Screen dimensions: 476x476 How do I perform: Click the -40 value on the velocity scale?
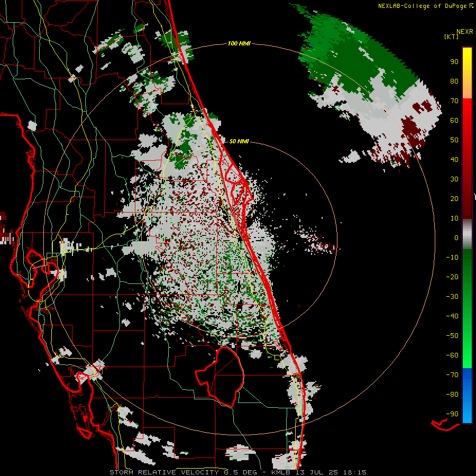click(452, 316)
